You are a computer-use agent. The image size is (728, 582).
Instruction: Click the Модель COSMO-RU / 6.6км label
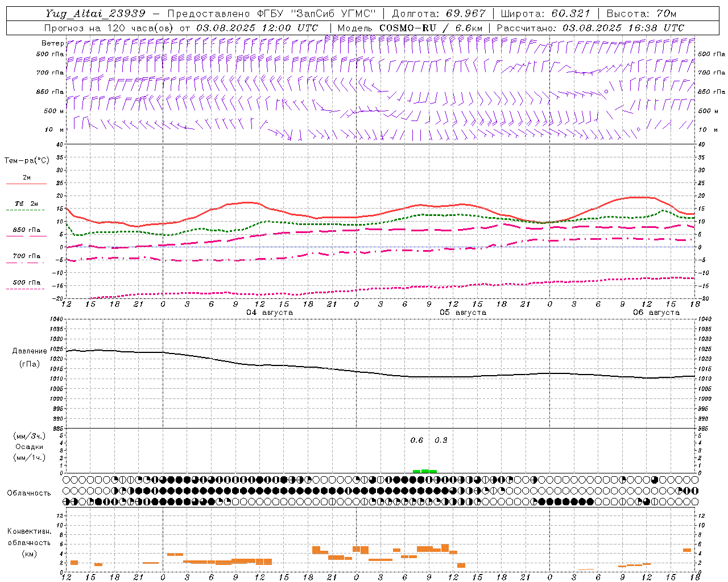410,28
